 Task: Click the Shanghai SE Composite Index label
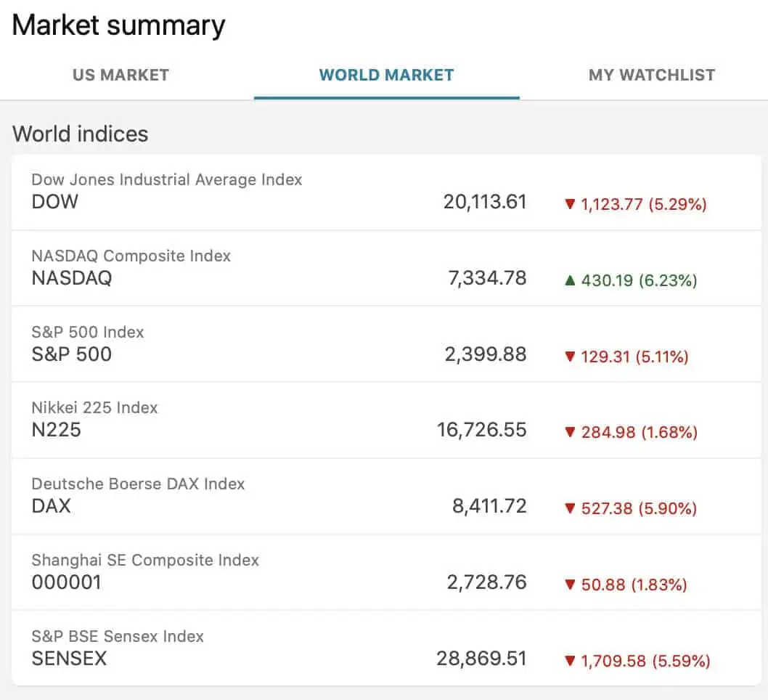[145, 560]
